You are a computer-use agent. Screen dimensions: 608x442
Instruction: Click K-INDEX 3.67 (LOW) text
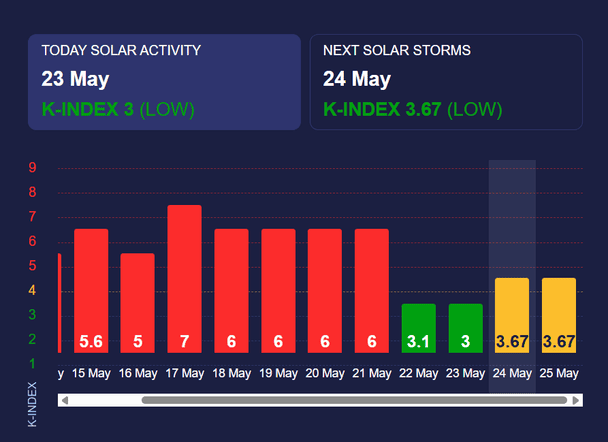(413, 109)
